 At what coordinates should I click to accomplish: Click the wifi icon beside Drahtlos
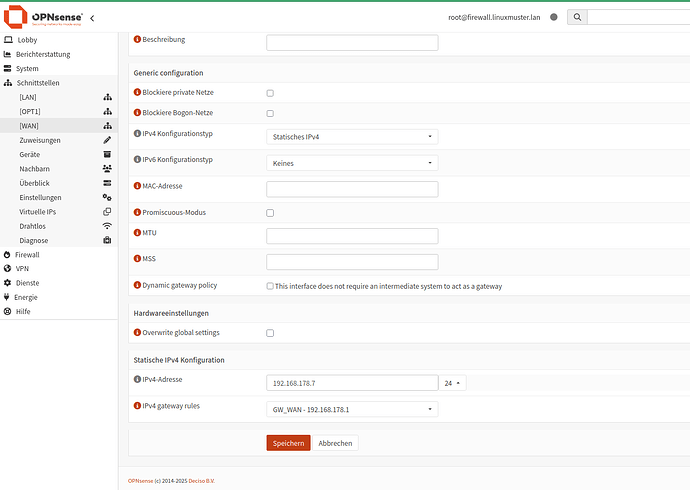pyautogui.click(x=107, y=226)
